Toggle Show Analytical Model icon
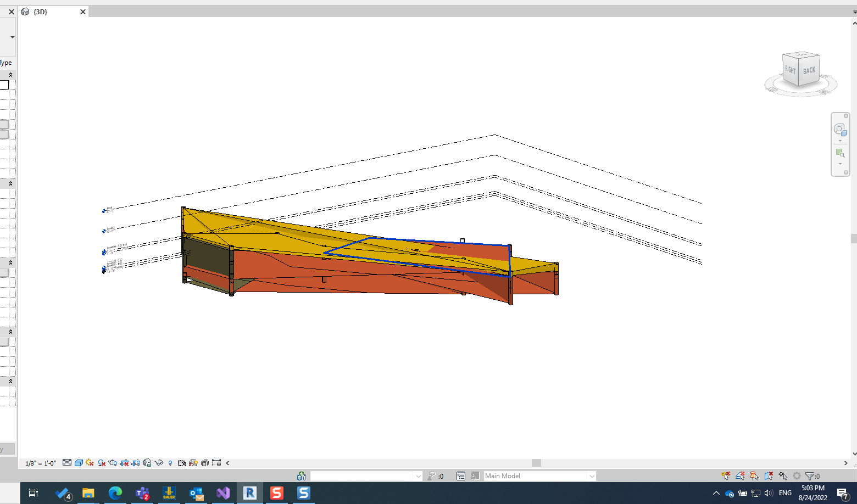This screenshot has height=504, width=857. pyautogui.click(x=193, y=463)
